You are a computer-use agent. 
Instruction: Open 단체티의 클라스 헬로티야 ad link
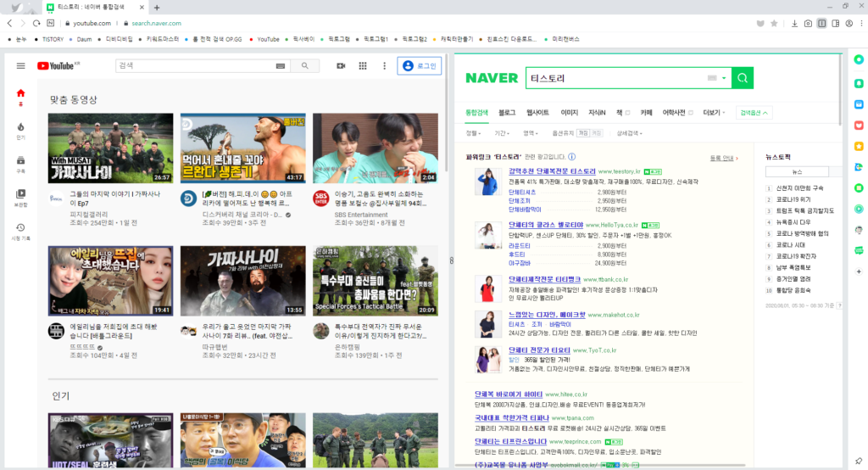click(x=546, y=225)
